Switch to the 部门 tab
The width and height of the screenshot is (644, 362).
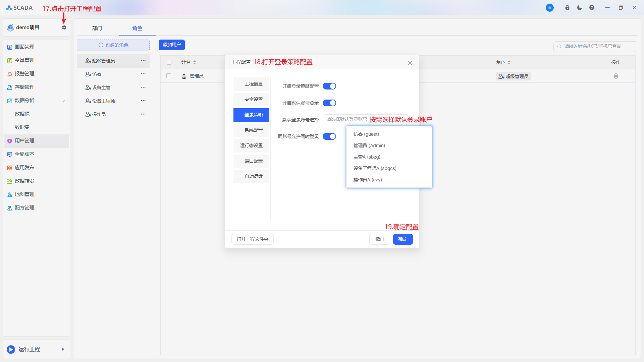(97, 28)
